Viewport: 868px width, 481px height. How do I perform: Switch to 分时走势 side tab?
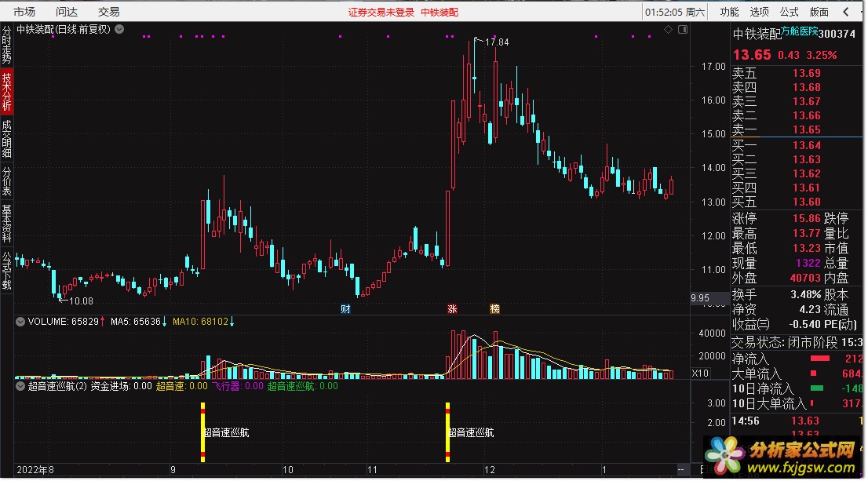click(6, 46)
